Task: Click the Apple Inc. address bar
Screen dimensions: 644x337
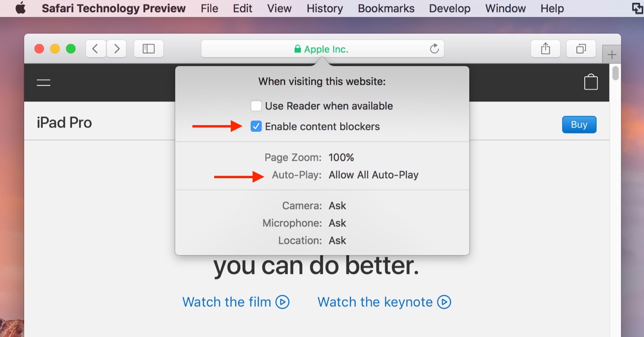Action: click(x=322, y=48)
